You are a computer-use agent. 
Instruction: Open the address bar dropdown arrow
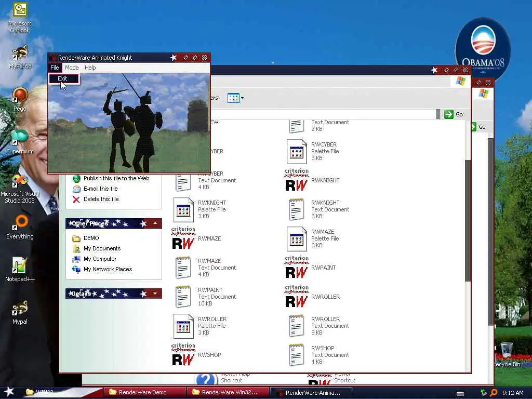point(438,114)
